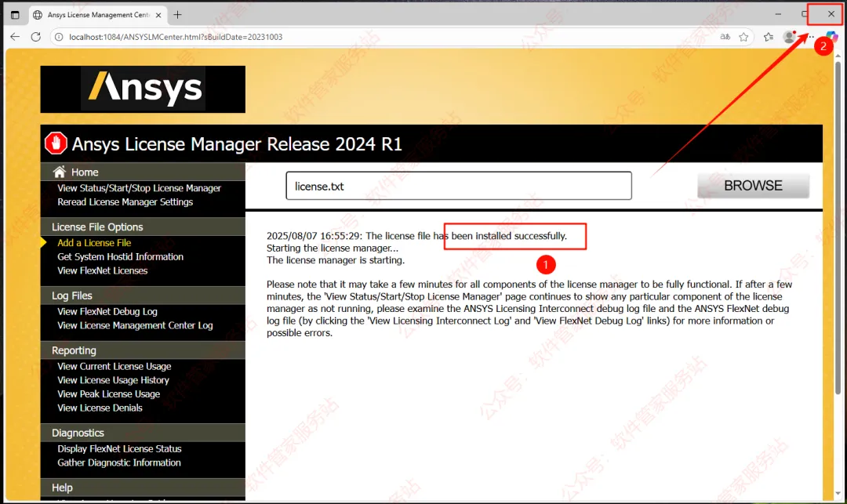Open the browser profile avatar
The height and width of the screenshot is (504, 847).
pos(789,37)
